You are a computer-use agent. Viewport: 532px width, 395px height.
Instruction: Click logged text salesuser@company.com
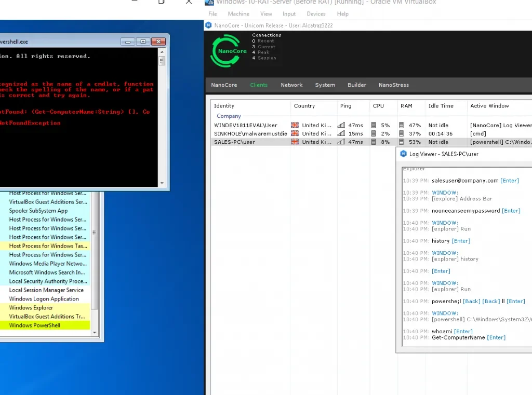click(x=465, y=181)
